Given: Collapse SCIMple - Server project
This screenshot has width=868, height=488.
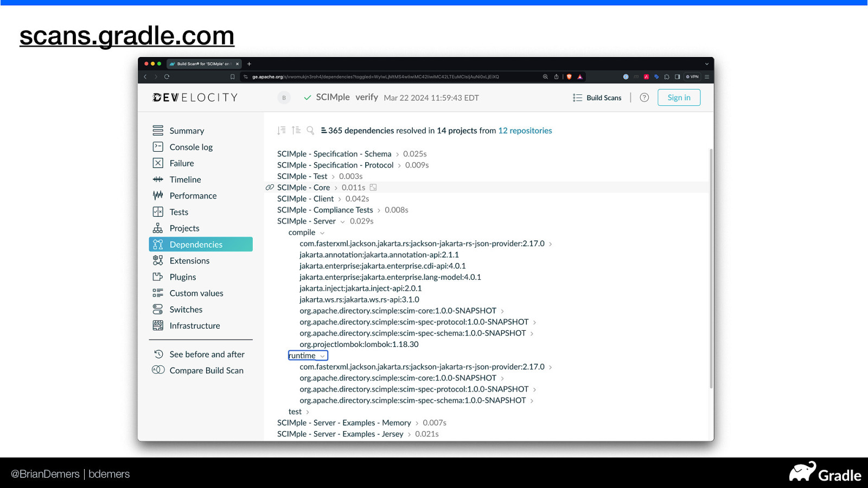Looking at the screenshot, I should point(342,222).
